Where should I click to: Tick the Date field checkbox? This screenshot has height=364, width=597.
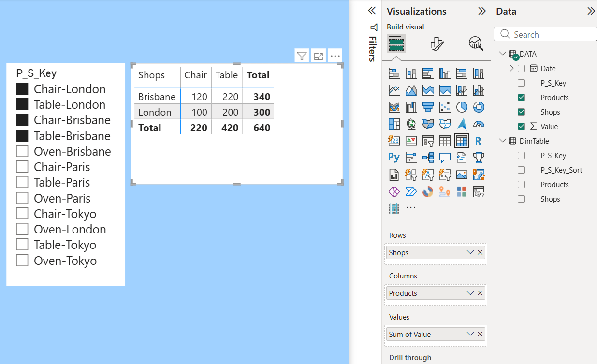tap(521, 69)
